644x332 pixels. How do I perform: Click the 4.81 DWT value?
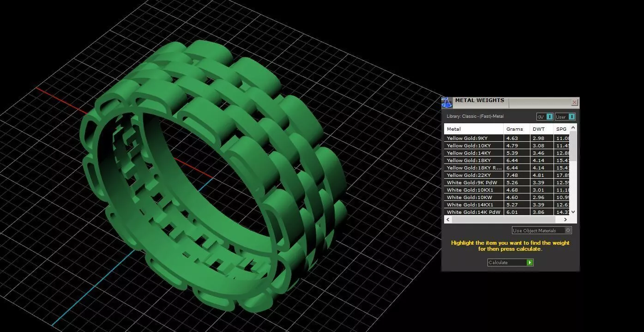(x=538, y=175)
